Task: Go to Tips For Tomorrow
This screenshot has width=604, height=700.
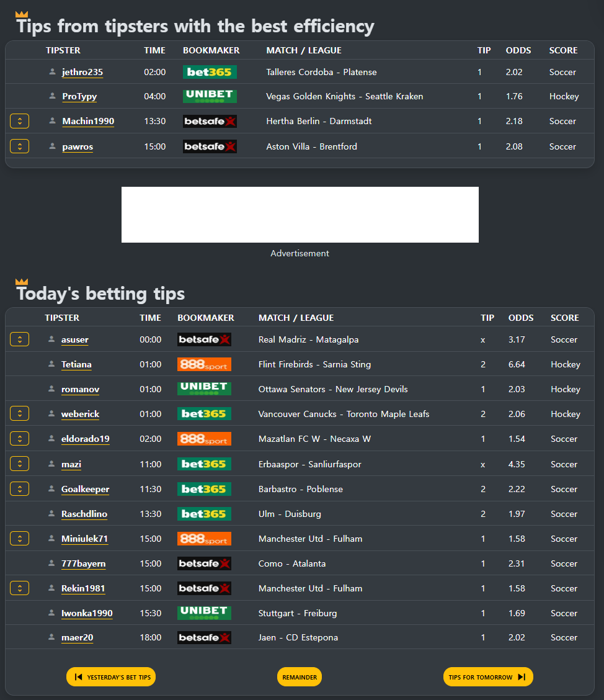Action: point(488,677)
